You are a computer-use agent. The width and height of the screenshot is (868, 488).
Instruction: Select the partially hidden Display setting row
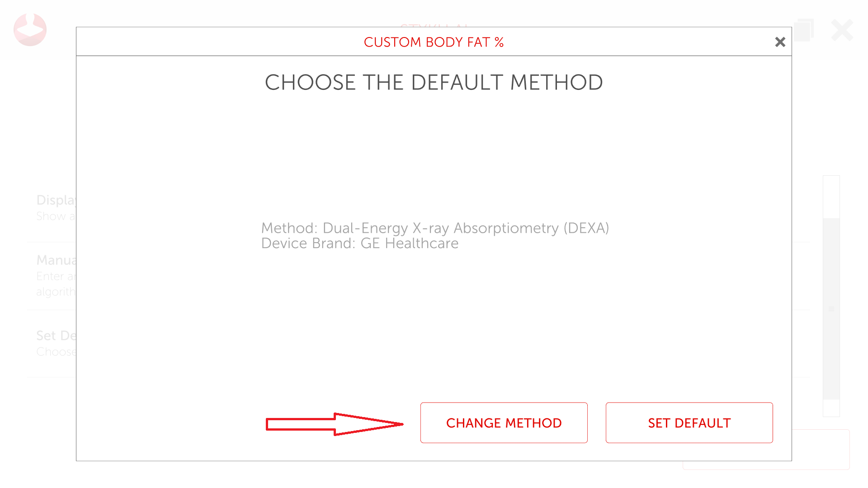click(55, 208)
